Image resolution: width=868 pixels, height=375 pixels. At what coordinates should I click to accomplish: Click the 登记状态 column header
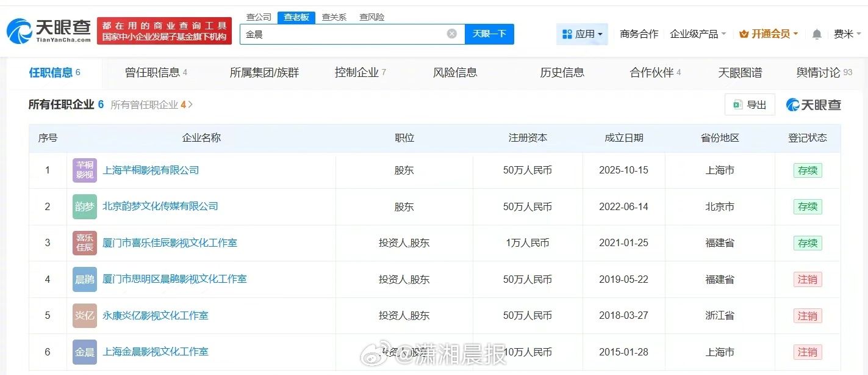(x=808, y=138)
